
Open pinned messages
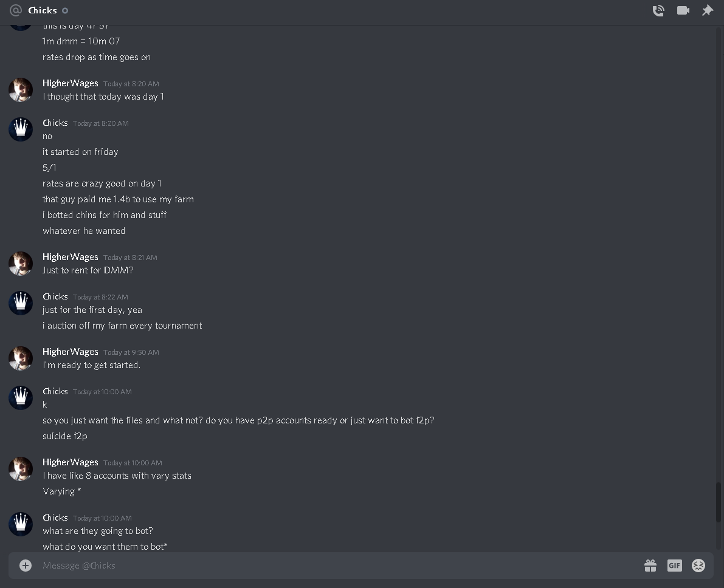708,10
